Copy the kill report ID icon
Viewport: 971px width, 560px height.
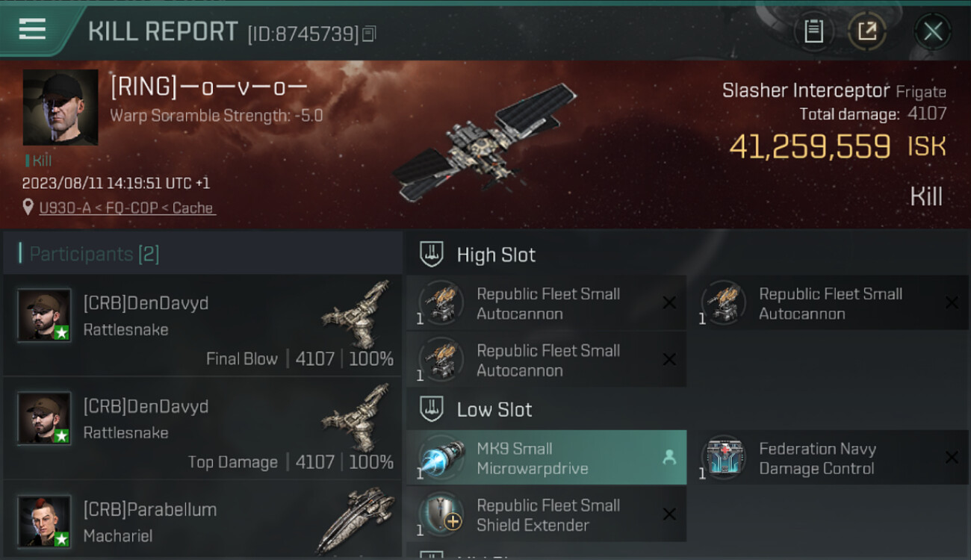coord(369,34)
